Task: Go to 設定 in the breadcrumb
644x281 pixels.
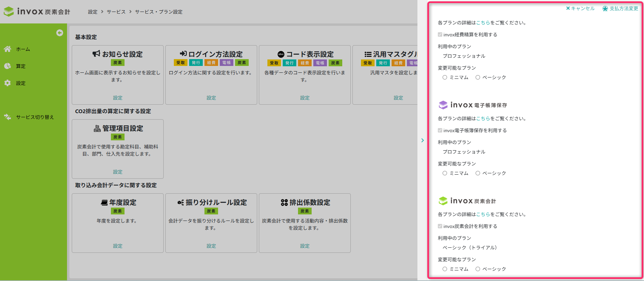Action: point(93,12)
